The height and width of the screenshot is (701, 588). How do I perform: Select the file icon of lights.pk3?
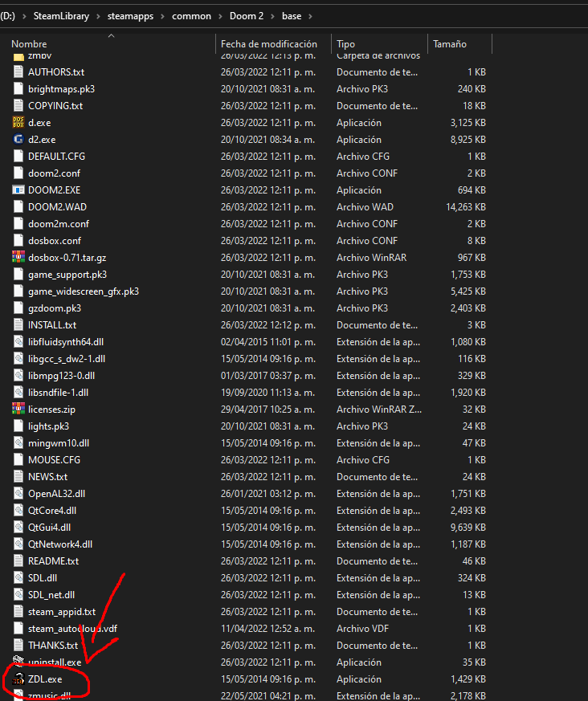coord(18,426)
